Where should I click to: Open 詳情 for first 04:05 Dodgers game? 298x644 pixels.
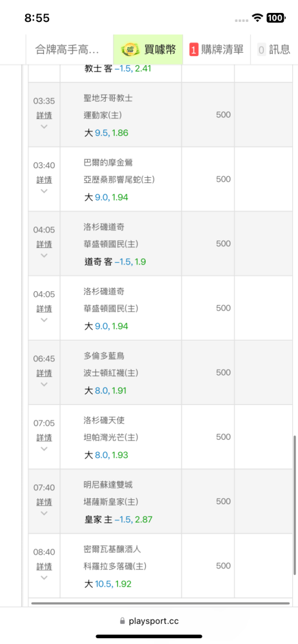point(44,244)
